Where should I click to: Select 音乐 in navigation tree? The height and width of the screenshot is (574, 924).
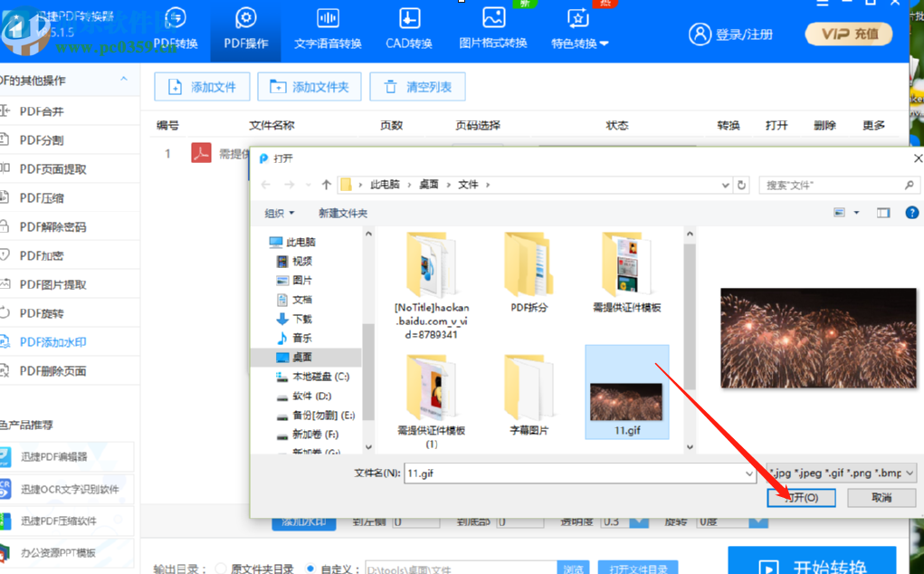[295, 338]
